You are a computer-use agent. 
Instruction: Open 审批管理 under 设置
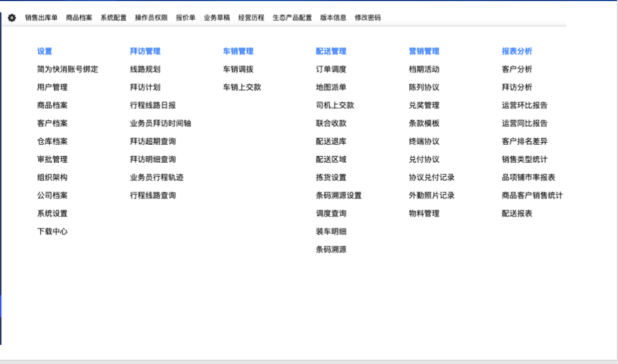tap(52, 160)
